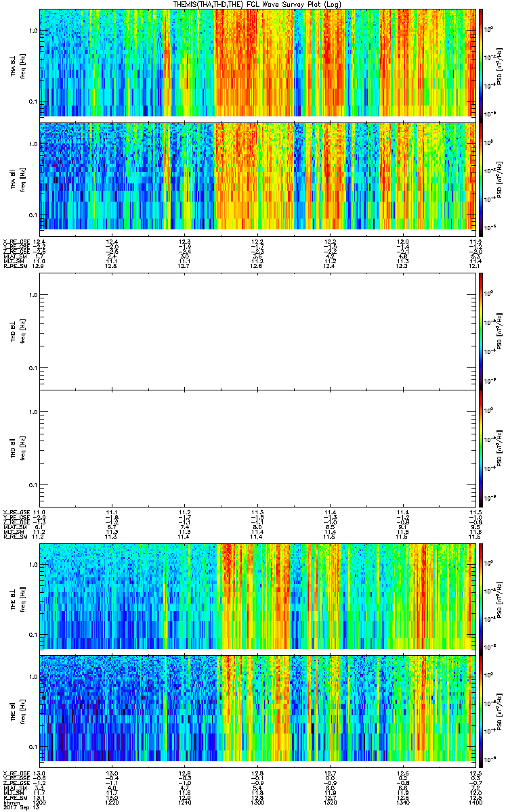Click the '1300' time tick label
The height and width of the screenshot is (812, 508).
coord(257,803)
